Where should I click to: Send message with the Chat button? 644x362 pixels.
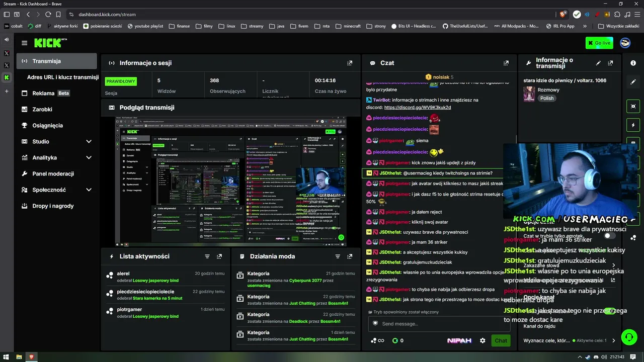coord(501,340)
